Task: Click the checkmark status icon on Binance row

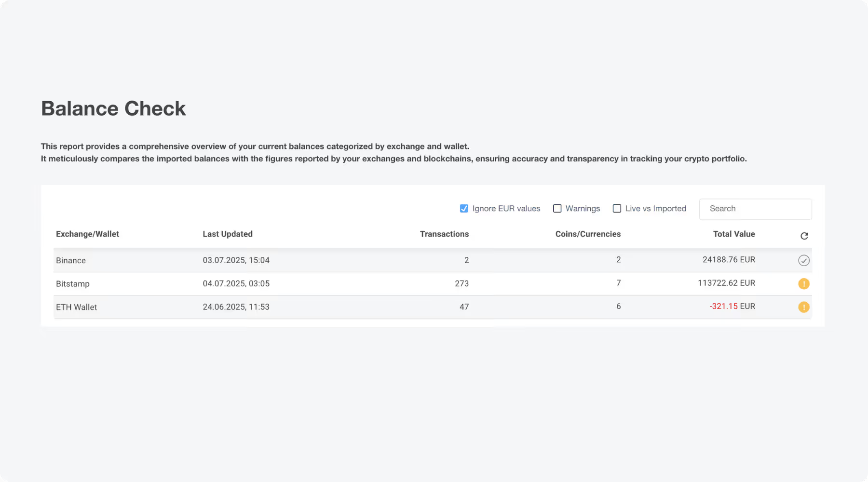Action: click(x=803, y=260)
